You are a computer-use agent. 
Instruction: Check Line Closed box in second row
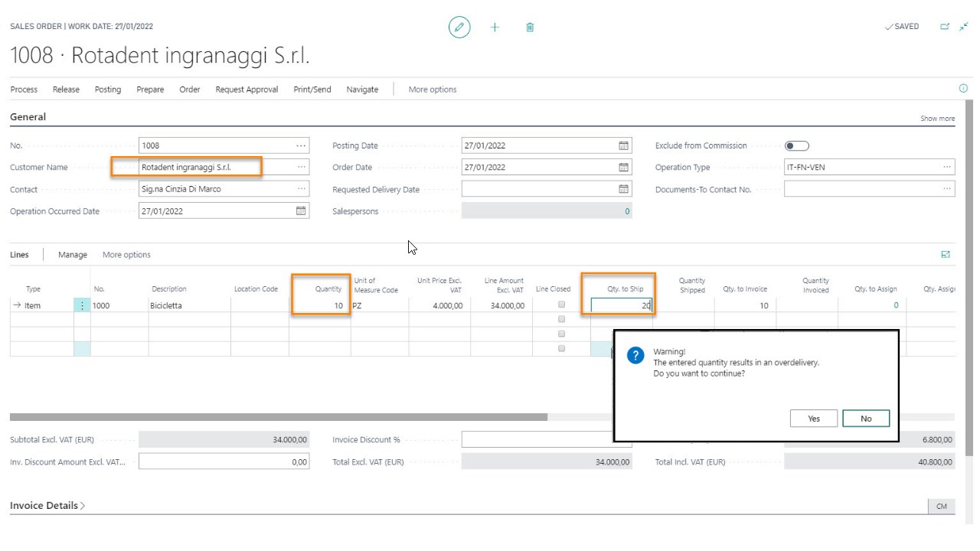click(562, 319)
